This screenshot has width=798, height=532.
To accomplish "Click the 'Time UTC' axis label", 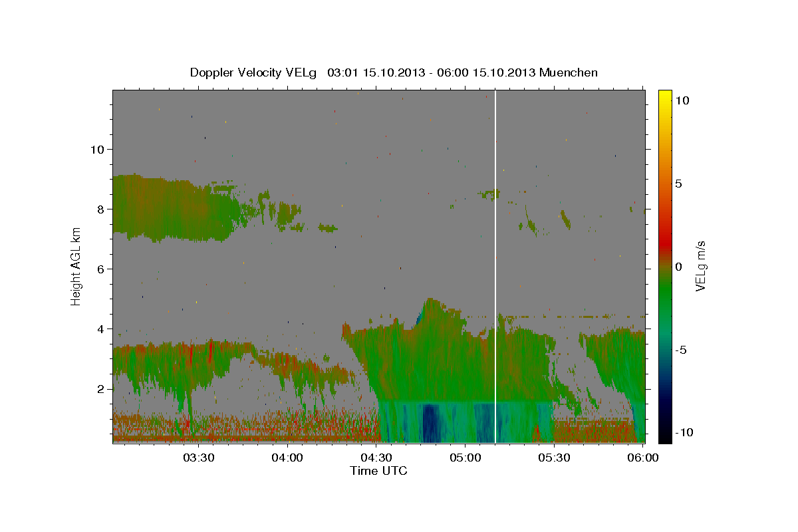I will 378,471.
